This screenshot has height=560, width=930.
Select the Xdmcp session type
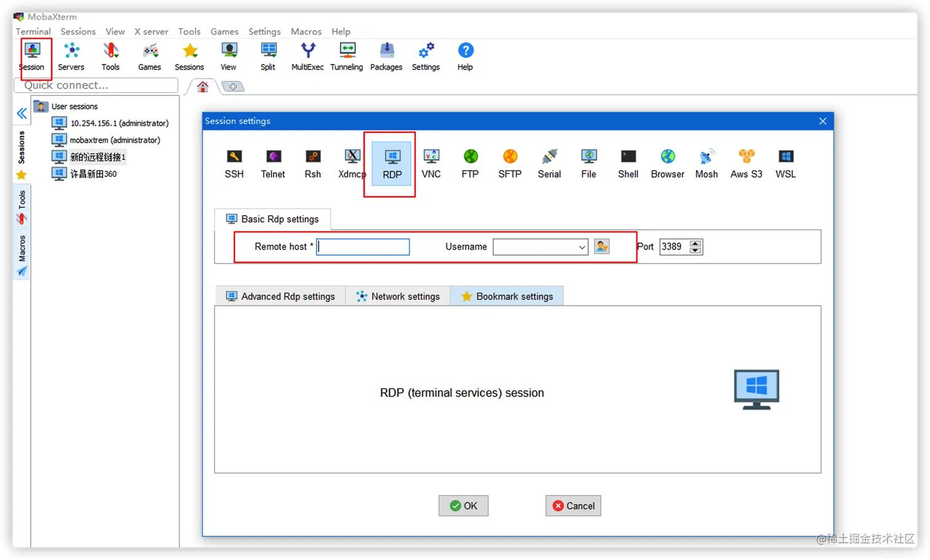(352, 164)
